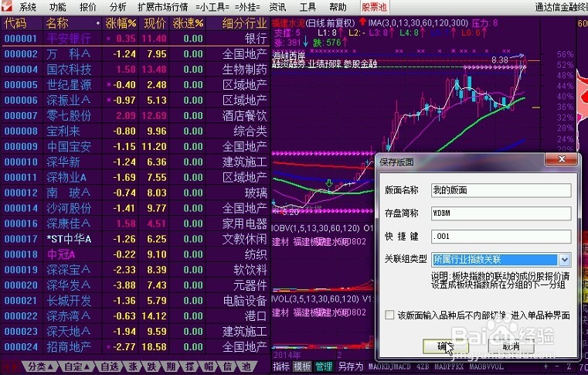
Task: Select stock row 000005 世纪星源
Action: click(x=135, y=84)
